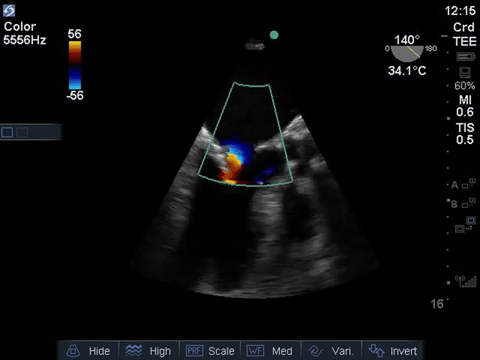The image size is (480, 360).
Task: Click the color velocity scale bar
Action: tap(75, 65)
